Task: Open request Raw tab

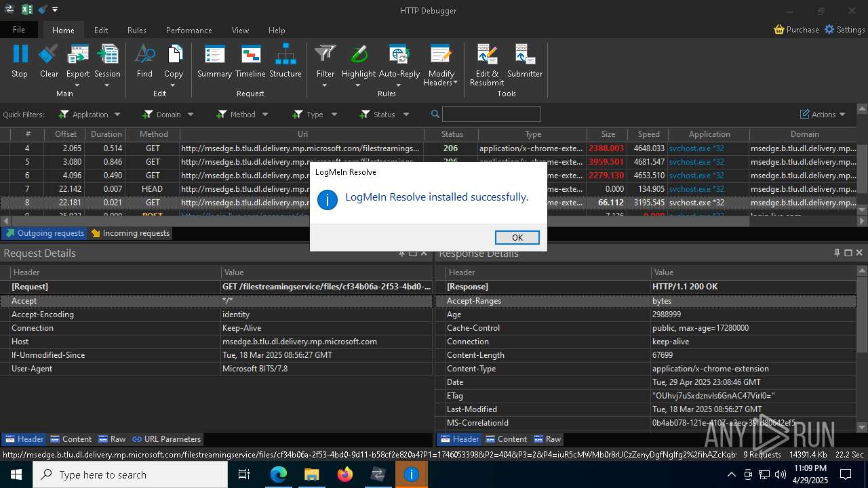Action: click(x=112, y=439)
